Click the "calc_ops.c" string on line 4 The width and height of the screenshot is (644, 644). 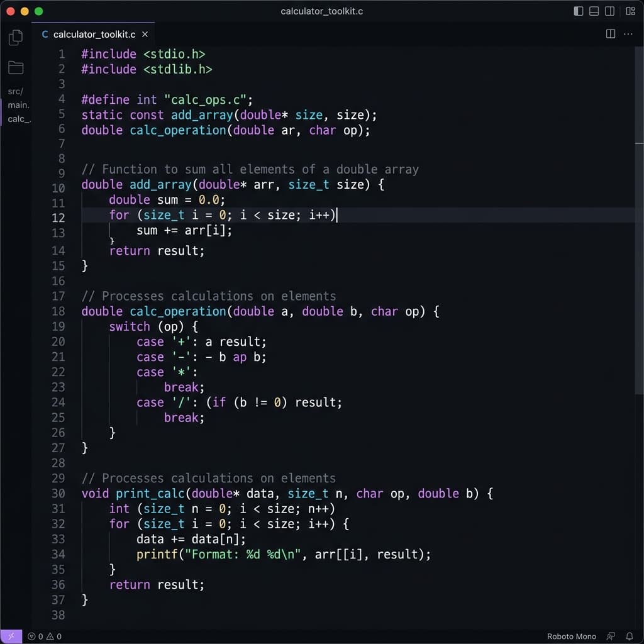[205, 99]
